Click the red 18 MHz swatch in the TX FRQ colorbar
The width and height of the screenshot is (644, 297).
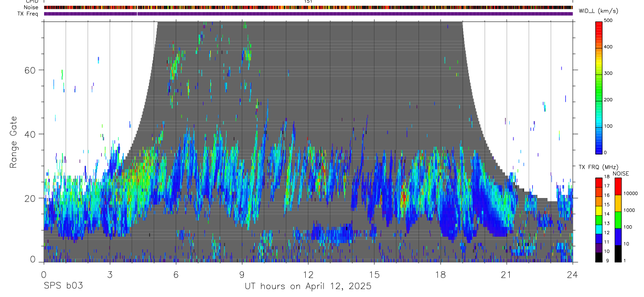(x=598, y=181)
